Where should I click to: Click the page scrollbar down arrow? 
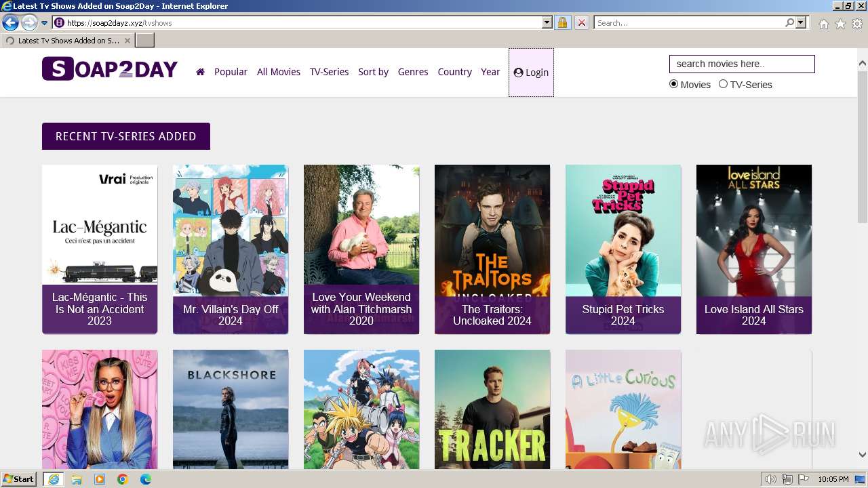tap(862, 455)
